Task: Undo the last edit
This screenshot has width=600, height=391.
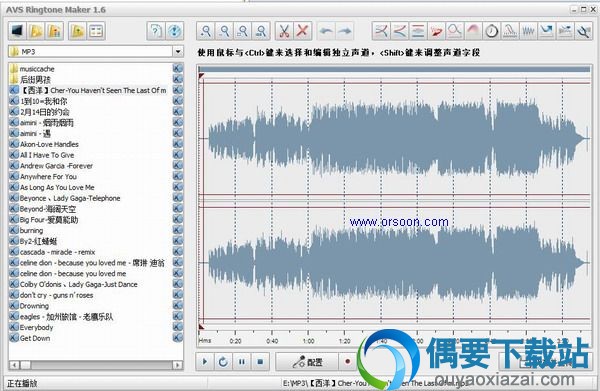Action: 326,31
